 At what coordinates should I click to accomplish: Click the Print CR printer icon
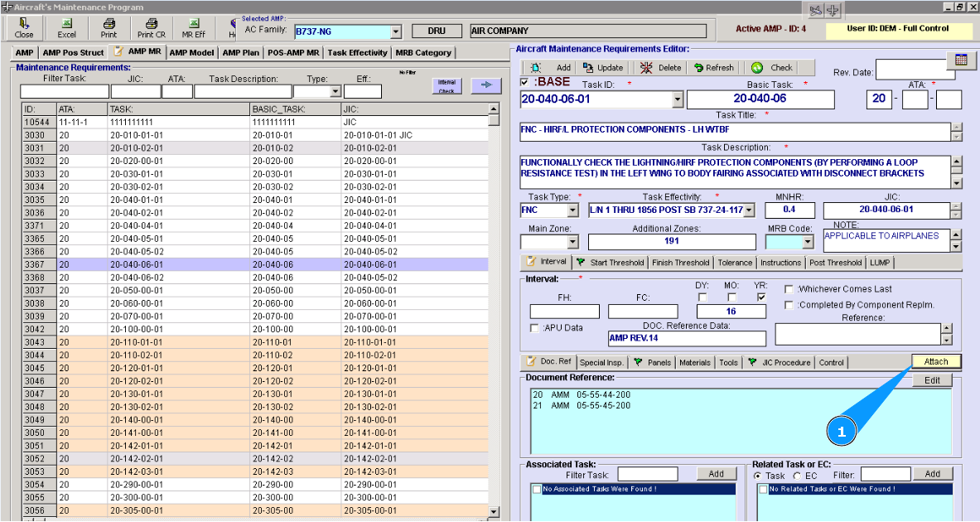[x=151, y=24]
